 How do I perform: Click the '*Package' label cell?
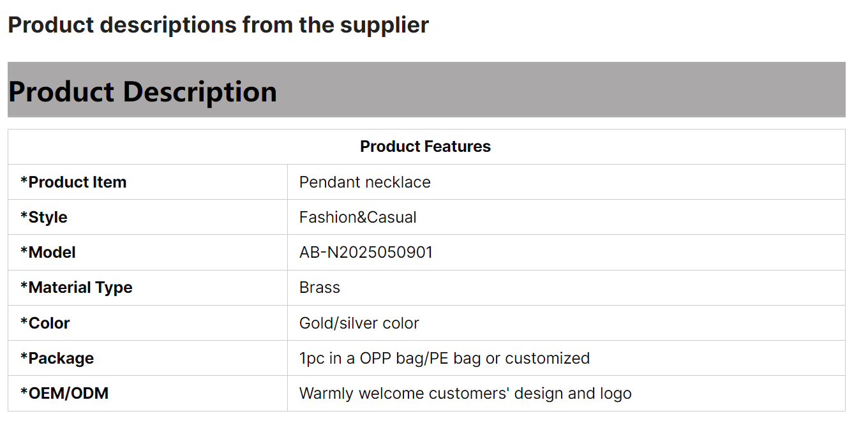(x=147, y=358)
